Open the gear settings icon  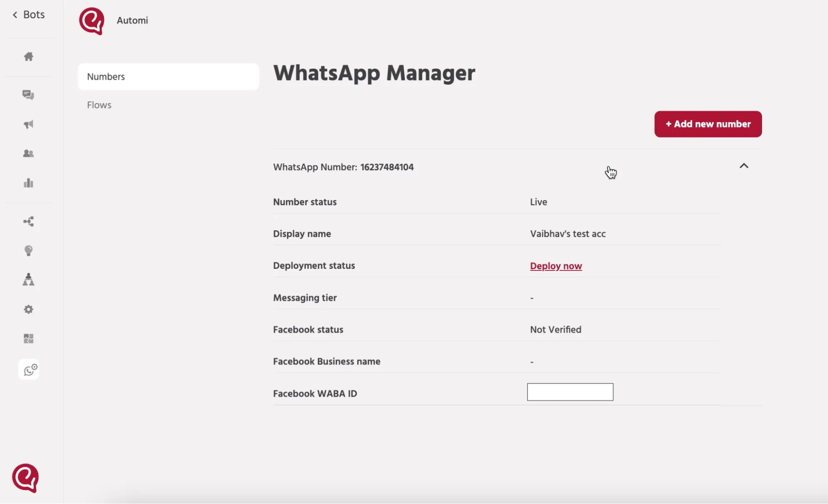[29, 309]
